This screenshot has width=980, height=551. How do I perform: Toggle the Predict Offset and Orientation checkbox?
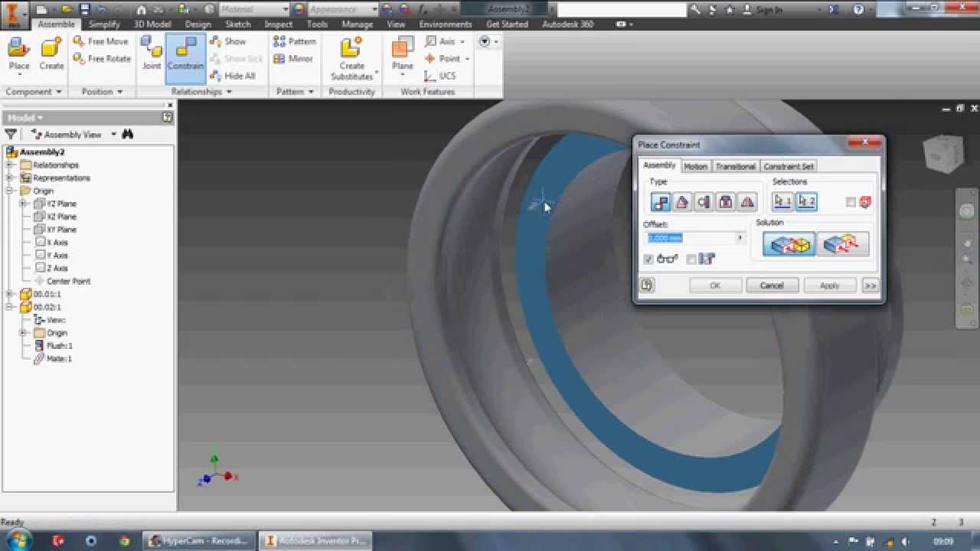click(x=691, y=259)
